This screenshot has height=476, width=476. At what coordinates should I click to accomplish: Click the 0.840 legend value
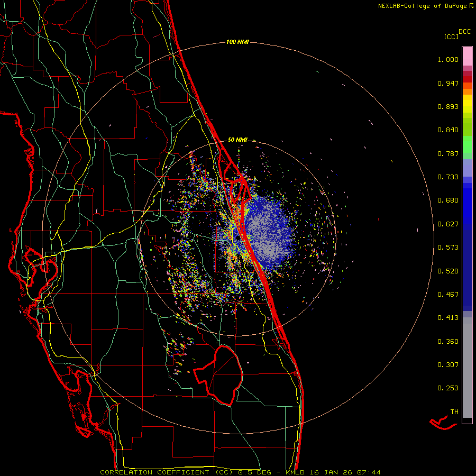[x=448, y=130]
